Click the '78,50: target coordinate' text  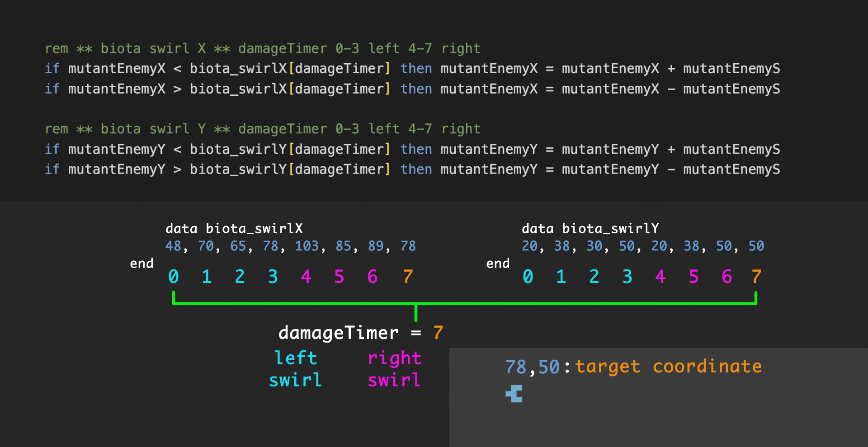click(x=633, y=366)
